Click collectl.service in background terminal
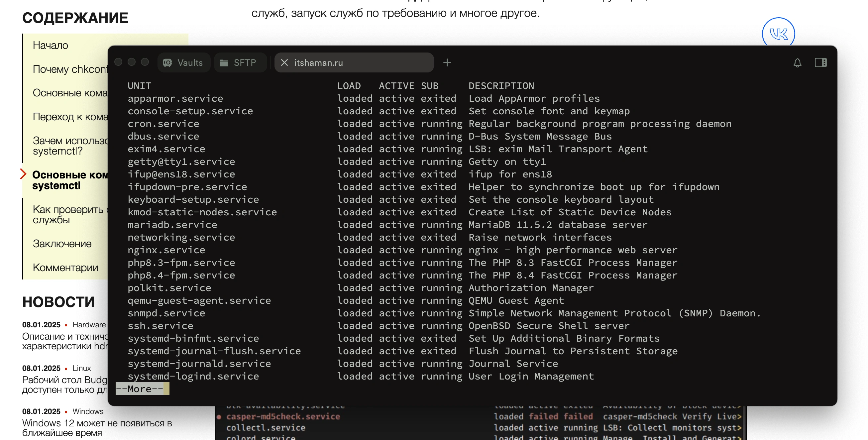The image size is (868, 440). [x=266, y=427]
